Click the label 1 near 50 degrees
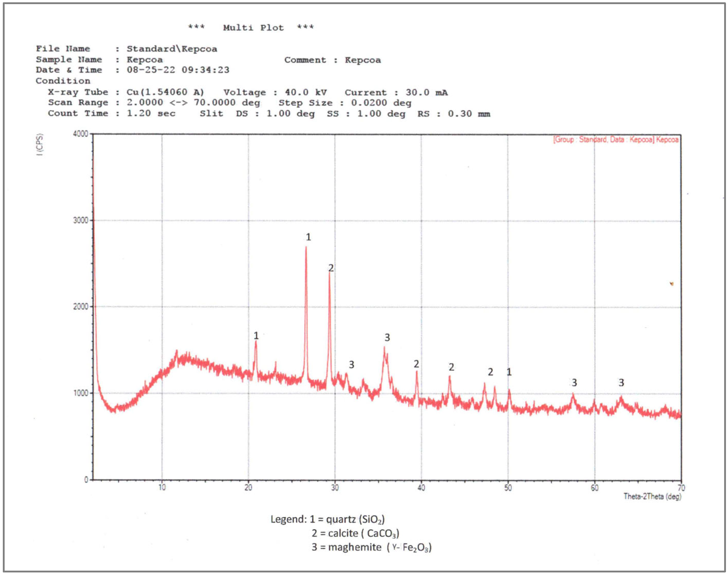The height and width of the screenshot is (575, 728). [x=509, y=372]
